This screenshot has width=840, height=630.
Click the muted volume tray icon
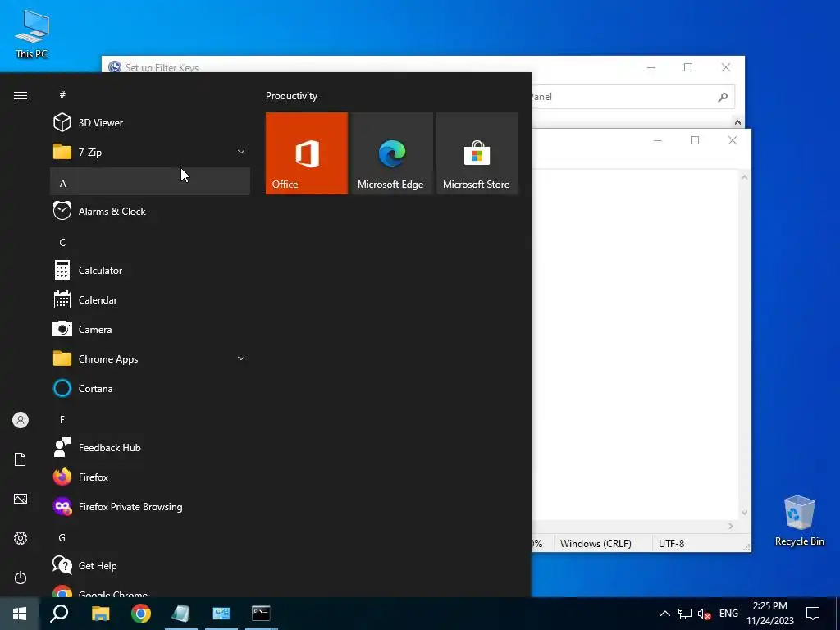705,614
